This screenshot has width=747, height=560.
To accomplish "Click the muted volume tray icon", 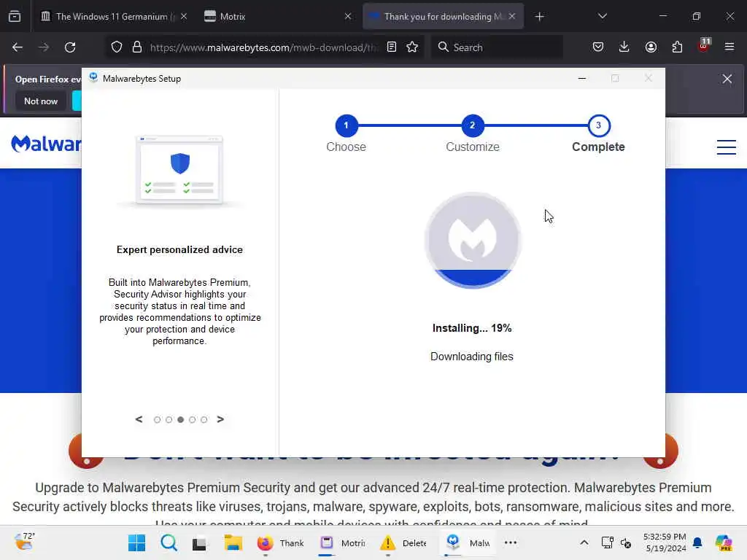I will (625, 542).
